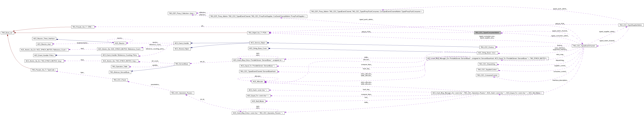Click the TAO_Pseudo_Var_T< ORB > node
Image resolution: width=644 pixels, height=115 pixels.
pyautogui.click(x=83, y=27)
